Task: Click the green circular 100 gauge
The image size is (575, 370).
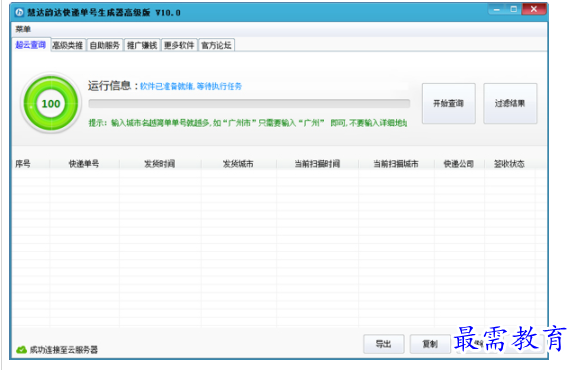Action: (x=51, y=103)
